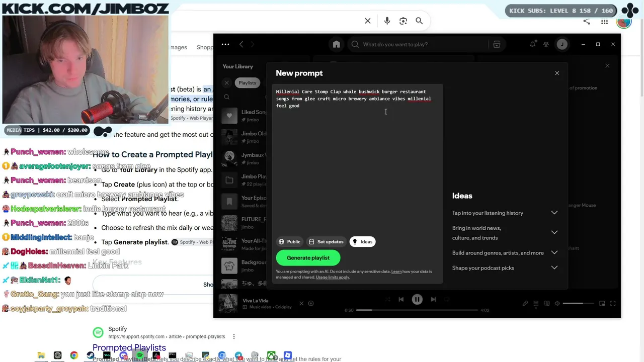Open File Explorer from the taskbar

(x=41, y=355)
